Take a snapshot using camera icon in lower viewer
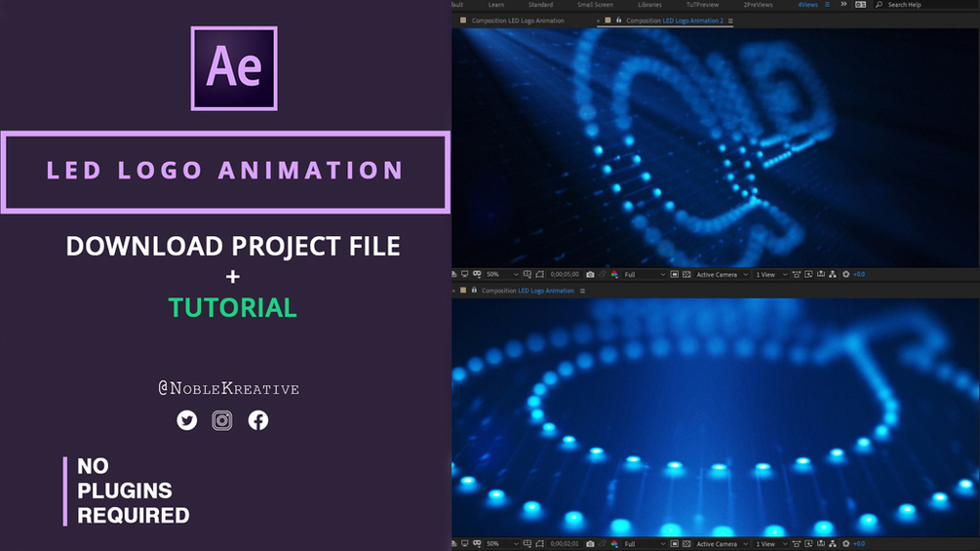The height and width of the screenshot is (551, 980). click(590, 543)
